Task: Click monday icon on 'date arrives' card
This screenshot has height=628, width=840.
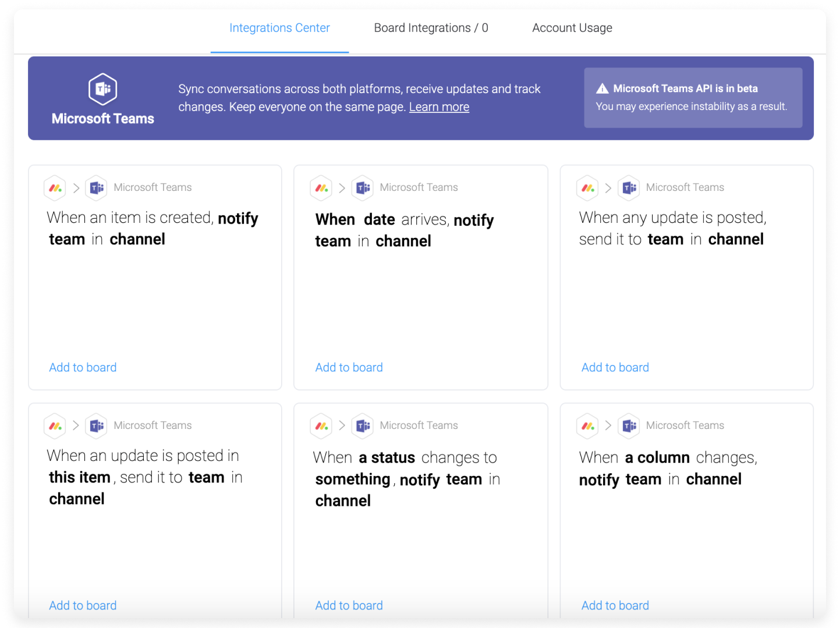Action: pyautogui.click(x=321, y=188)
